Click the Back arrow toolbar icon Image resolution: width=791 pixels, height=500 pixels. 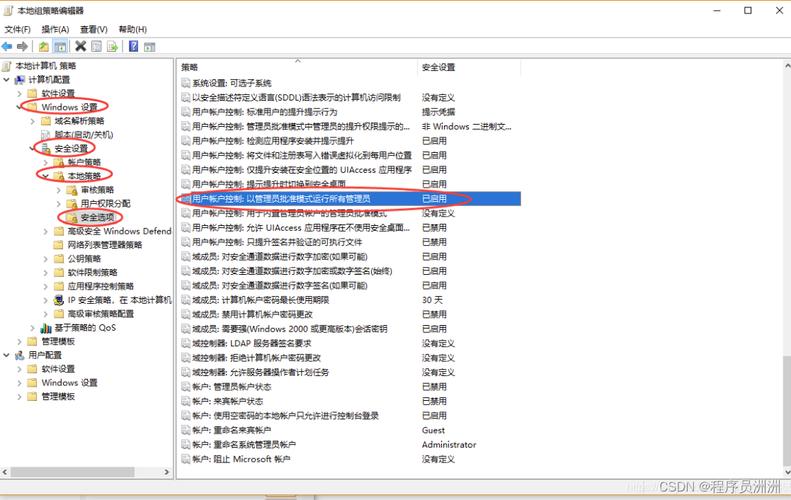[x=7, y=46]
